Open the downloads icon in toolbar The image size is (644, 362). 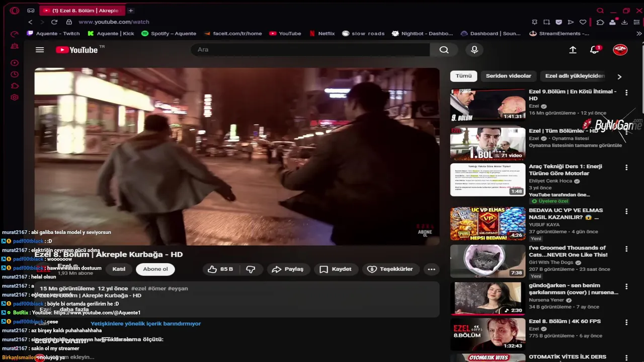point(624,22)
